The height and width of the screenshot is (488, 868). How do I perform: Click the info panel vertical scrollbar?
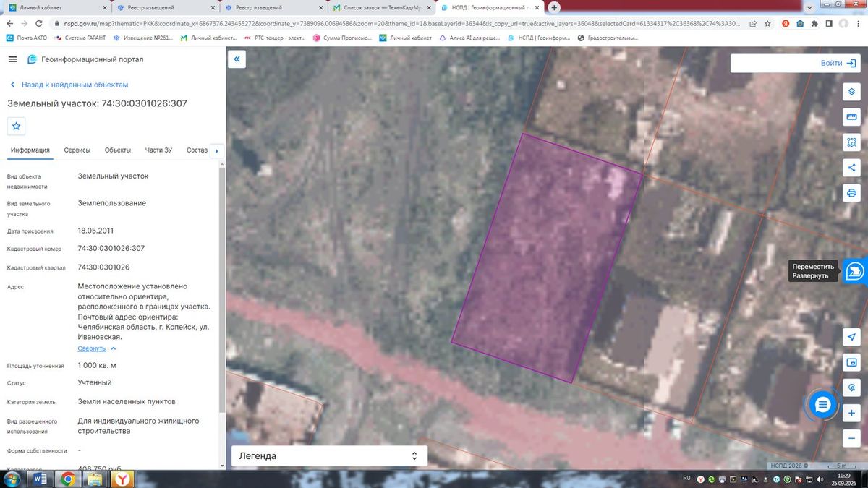222,289
